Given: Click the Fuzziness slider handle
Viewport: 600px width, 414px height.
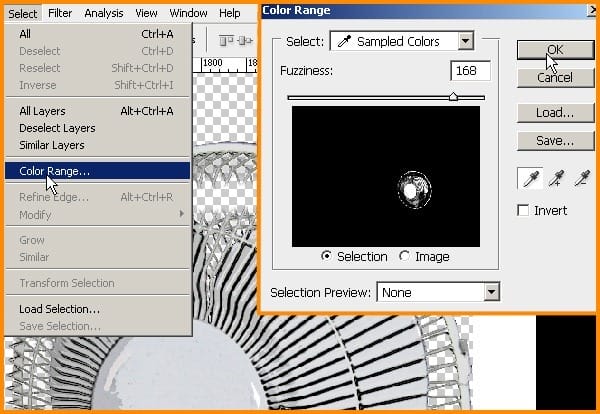Looking at the screenshot, I should point(453,96).
